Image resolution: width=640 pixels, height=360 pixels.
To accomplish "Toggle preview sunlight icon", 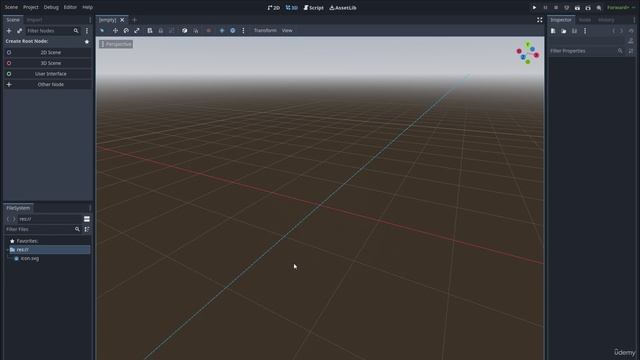I will (222, 31).
